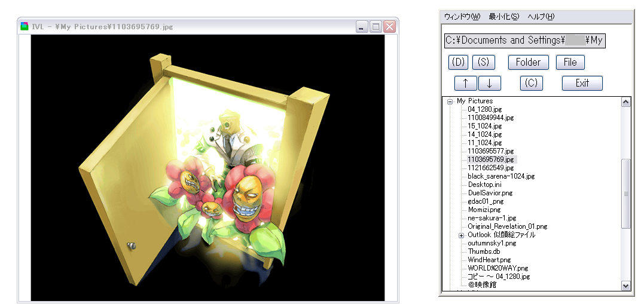
Task: Select gdac01_.png in the file tree
Action: (486, 201)
